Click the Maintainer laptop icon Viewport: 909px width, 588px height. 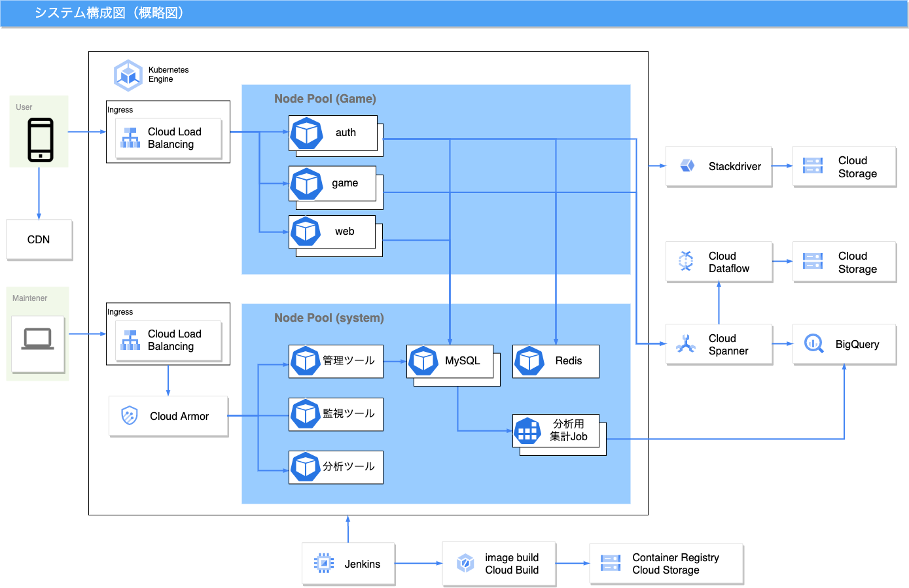point(38,339)
